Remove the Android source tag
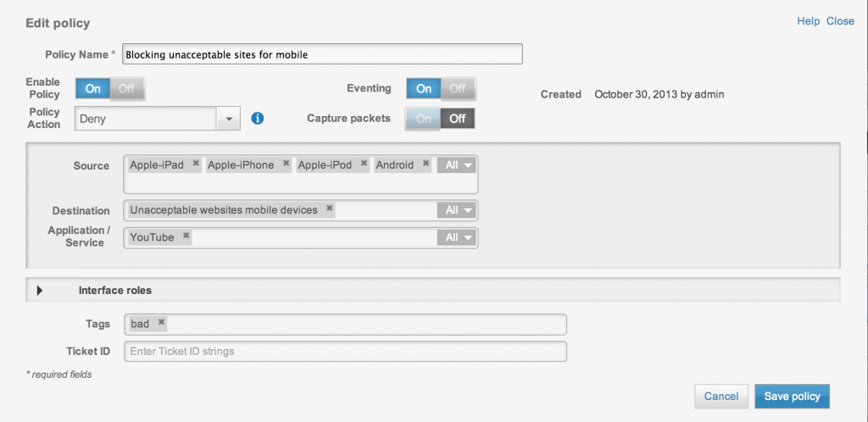868x422 pixels. click(426, 164)
